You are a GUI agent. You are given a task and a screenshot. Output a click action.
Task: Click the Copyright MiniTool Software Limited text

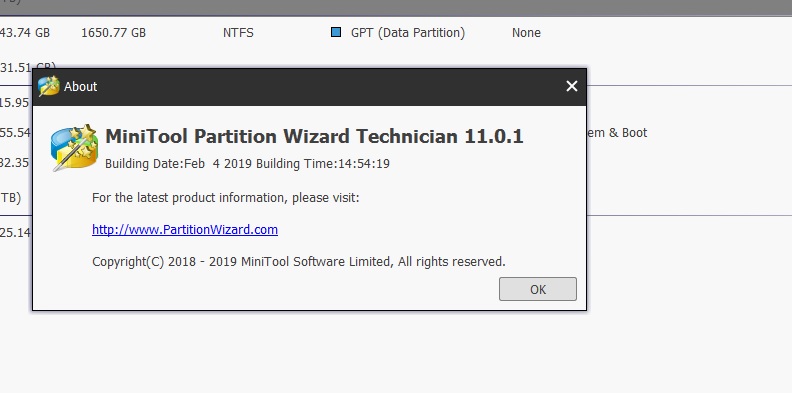click(x=299, y=262)
